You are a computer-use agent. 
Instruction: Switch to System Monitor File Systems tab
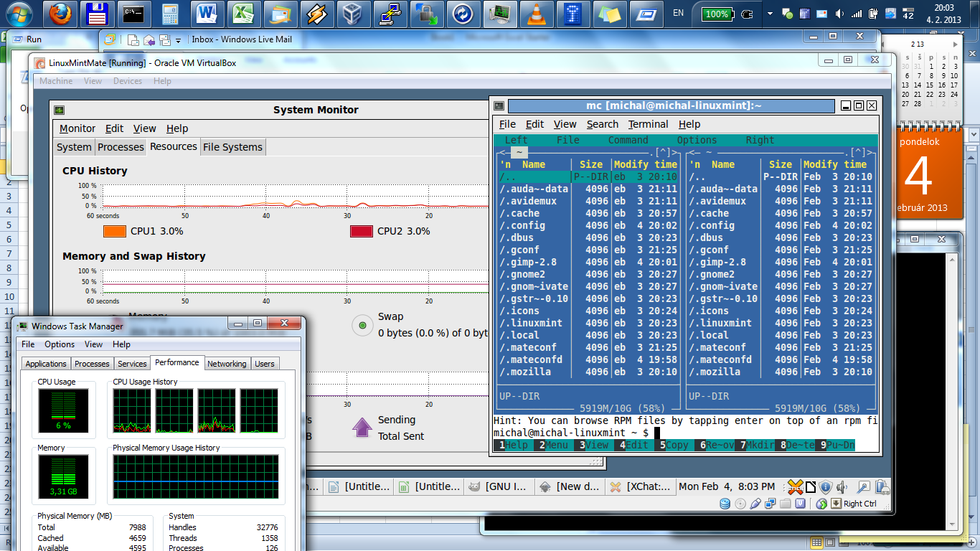coord(232,147)
